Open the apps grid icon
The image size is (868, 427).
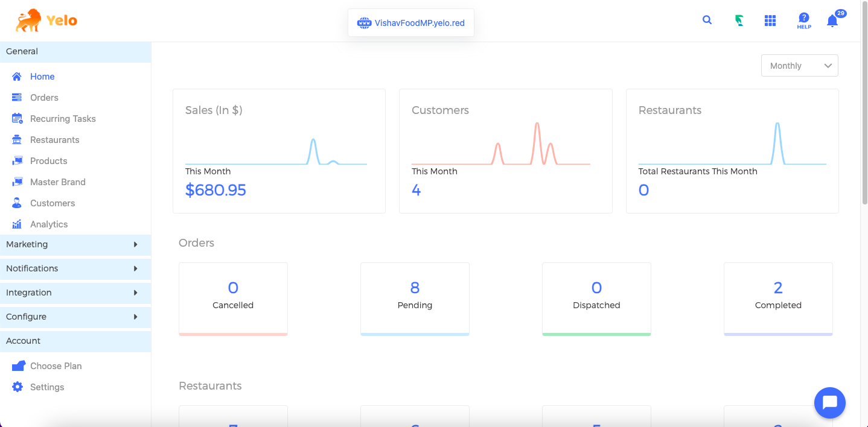[x=770, y=21]
